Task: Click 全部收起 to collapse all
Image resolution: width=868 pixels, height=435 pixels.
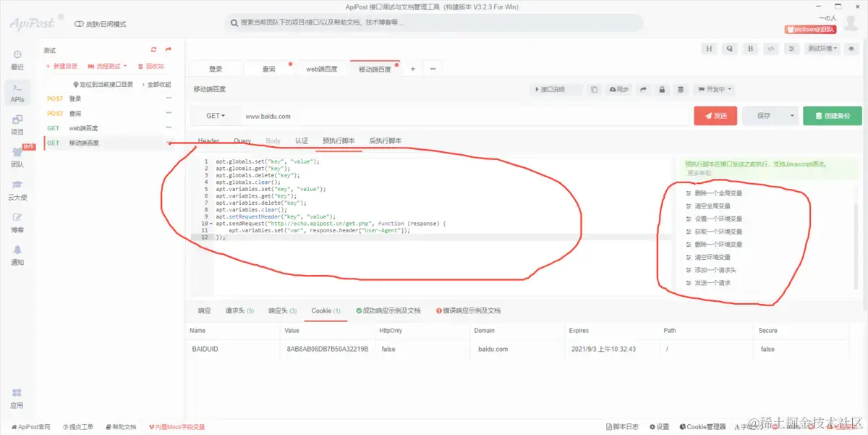Action: [156, 84]
